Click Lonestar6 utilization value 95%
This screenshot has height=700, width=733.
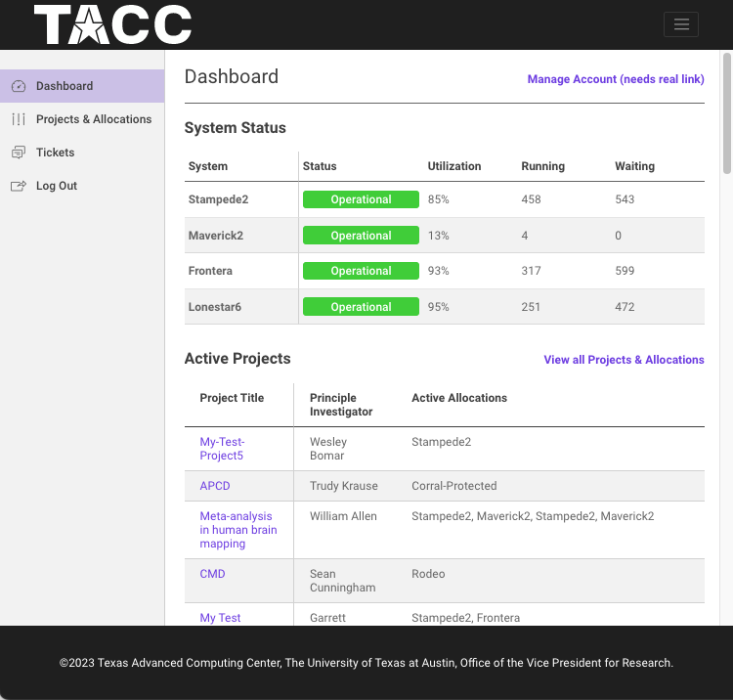439,307
